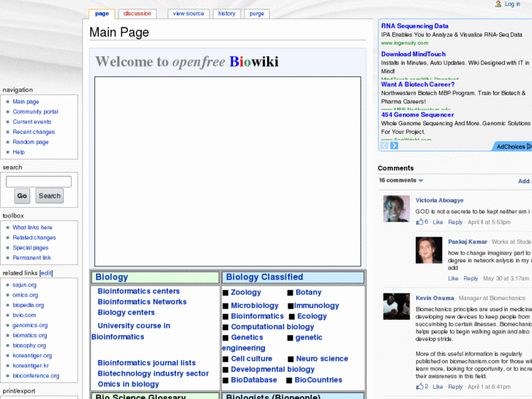This screenshot has height=399, width=532.
Task: Follow the Bioinformatics centers link
Action: 138,291
